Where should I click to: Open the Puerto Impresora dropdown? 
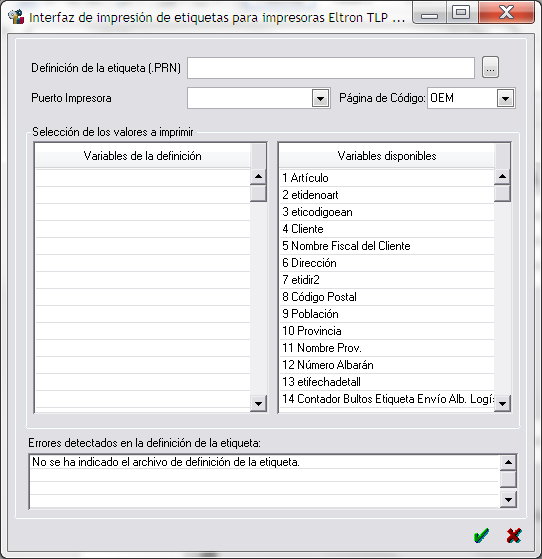[x=320, y=98]
